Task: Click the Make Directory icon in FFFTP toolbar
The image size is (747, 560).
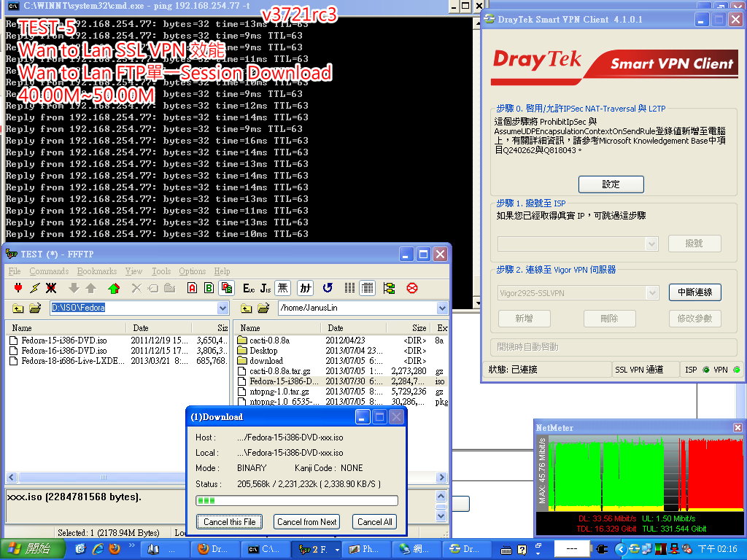Action: (169, 288)
